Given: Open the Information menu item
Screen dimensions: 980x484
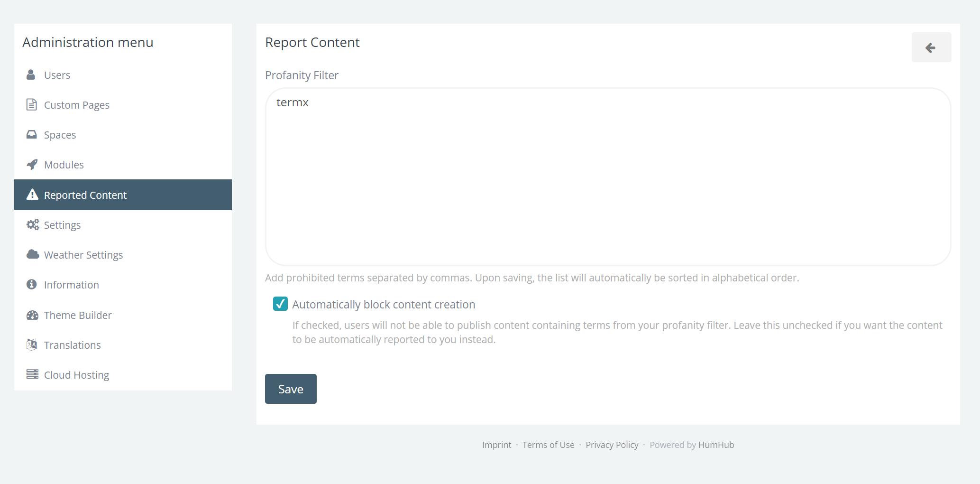Looking at the screenshot, I should tap(72, 285).
